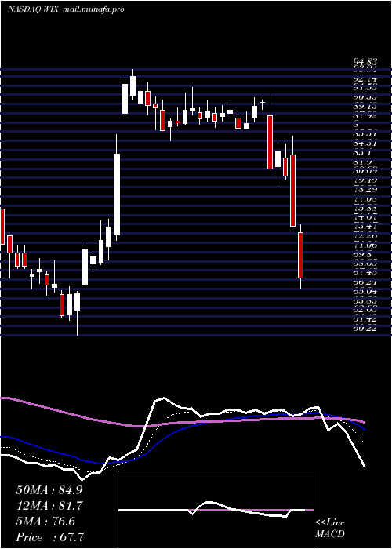392x549 pixels.
Task: Click the mail.munafa.pro watermark text
Action: tap(93, 9)
